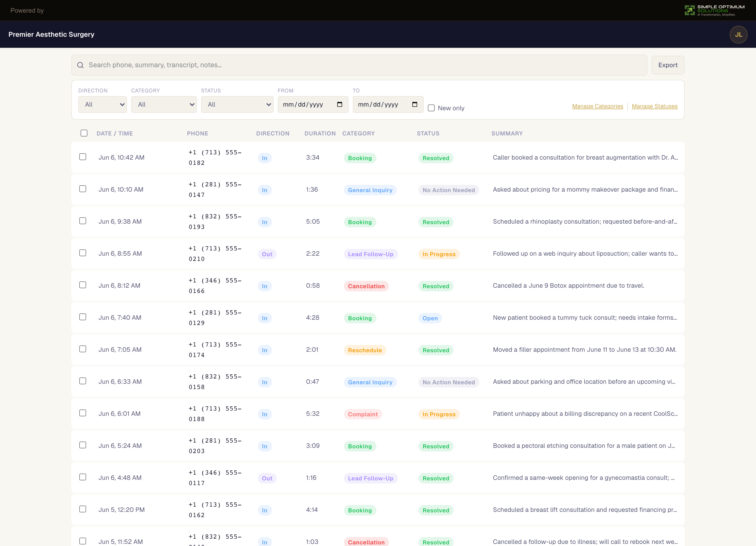Select the Jun 6, 8:12 AM call checkbox
756x546 pixels.
pyautogui.click(x=83, y=285)
